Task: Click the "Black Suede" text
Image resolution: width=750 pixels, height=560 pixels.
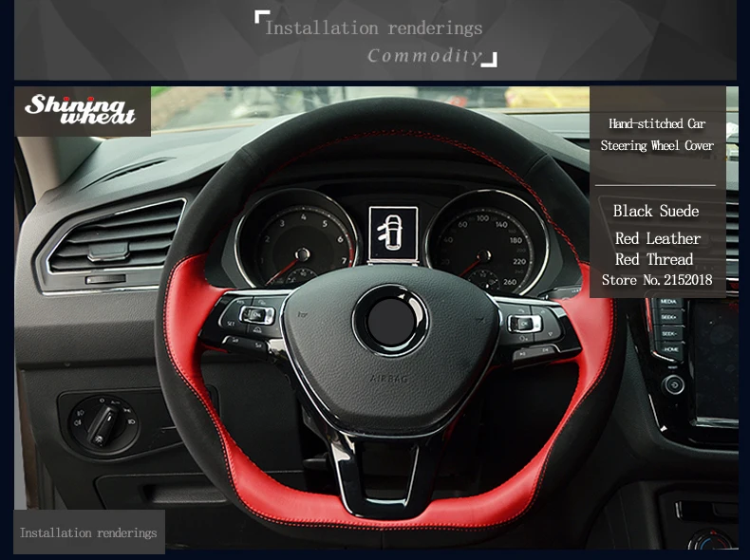Action: [x=656, y=211]
